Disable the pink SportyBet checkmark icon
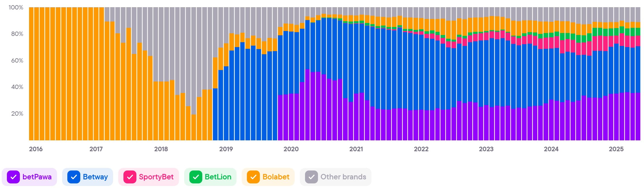Viewport: 644px width, 188px height. (130, 177)
